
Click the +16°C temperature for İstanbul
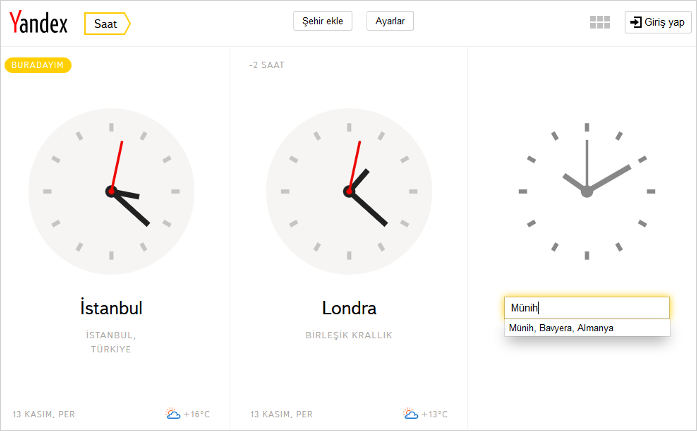(x=196, y=414)
